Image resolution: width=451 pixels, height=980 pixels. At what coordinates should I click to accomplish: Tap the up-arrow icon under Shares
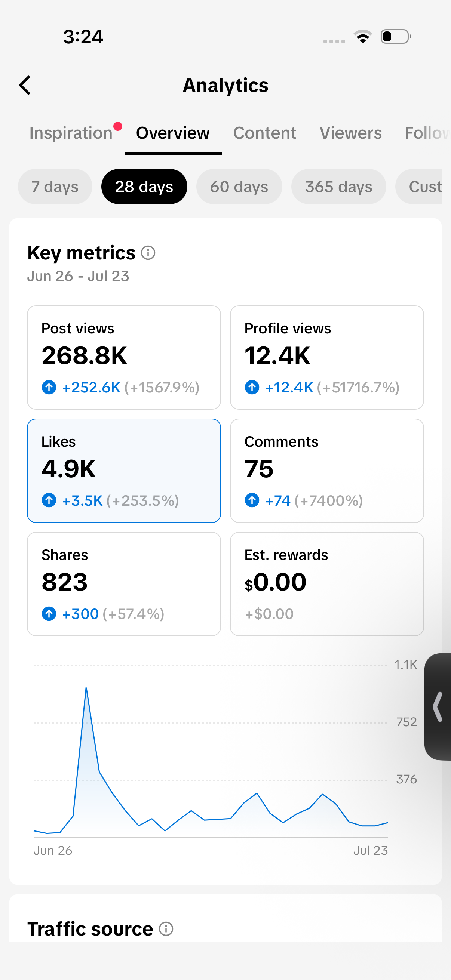(49, 614)
